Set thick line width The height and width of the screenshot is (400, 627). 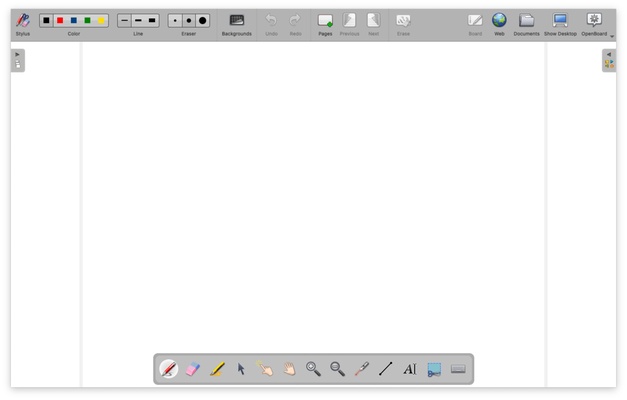152,20
